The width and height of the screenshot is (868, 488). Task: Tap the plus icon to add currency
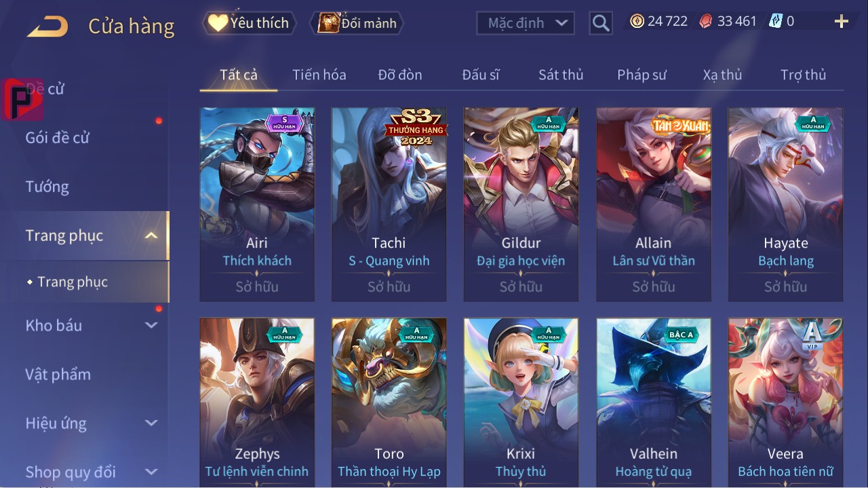click(x=842, y=22)
